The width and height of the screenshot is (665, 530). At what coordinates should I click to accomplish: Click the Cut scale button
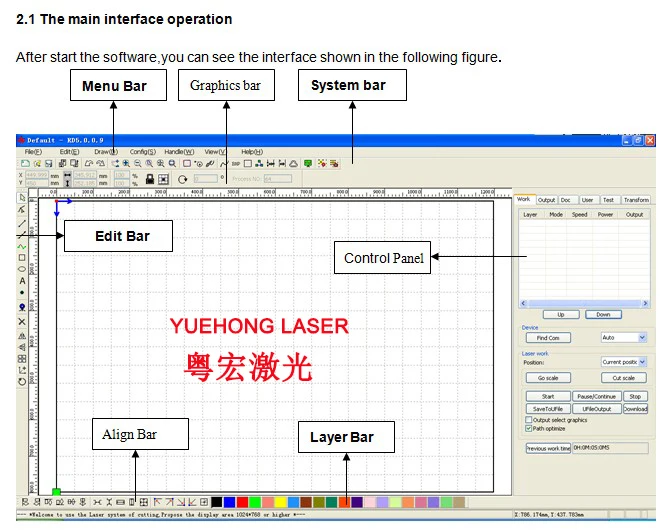pyautogui.click(x=623, y=378)
